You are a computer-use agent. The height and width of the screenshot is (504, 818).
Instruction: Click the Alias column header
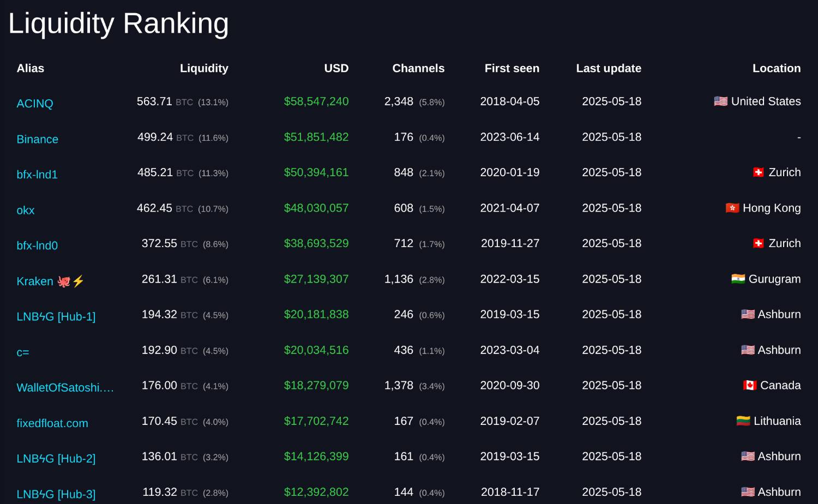[x=31, y=68]
